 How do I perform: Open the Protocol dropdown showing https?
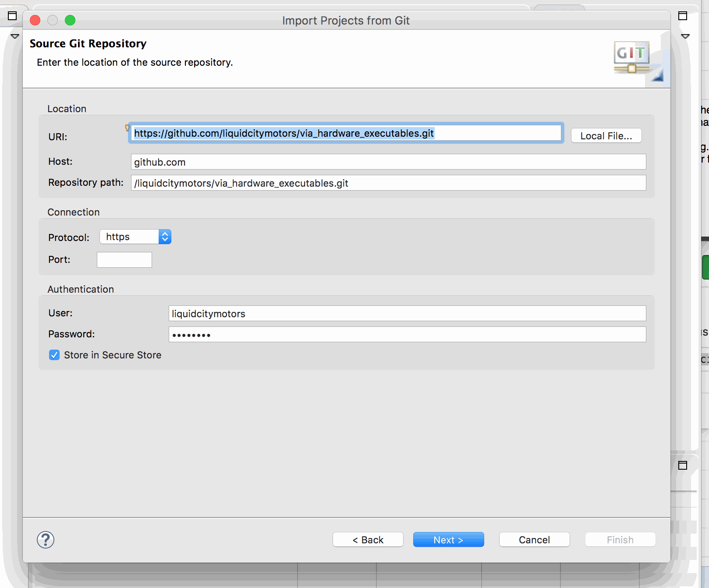129,237
